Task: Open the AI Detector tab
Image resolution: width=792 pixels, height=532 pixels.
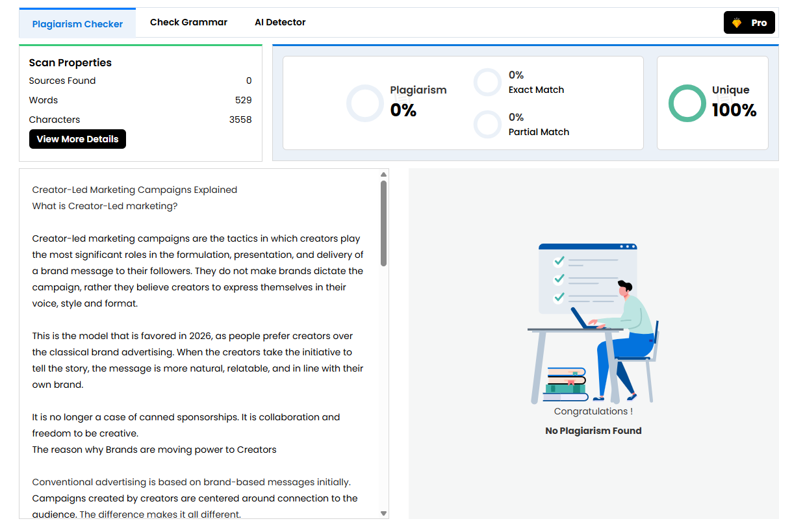Action: [280, 22]
